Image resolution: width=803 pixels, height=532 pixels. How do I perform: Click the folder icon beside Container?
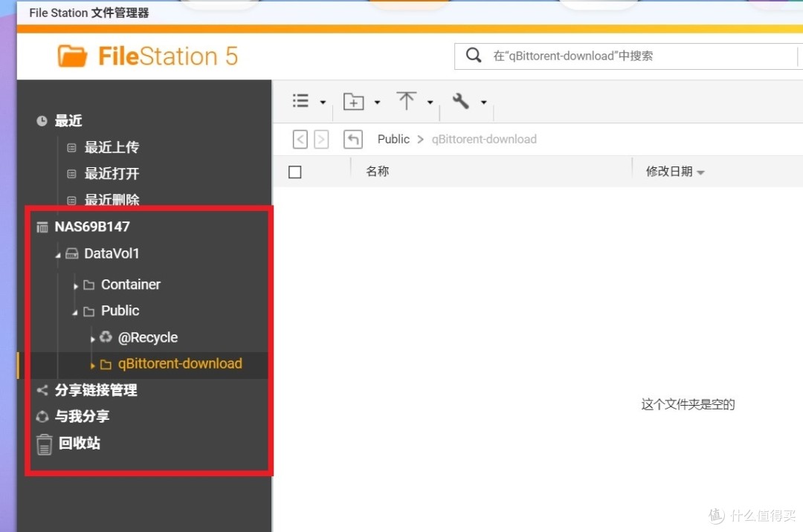point(89,285)
